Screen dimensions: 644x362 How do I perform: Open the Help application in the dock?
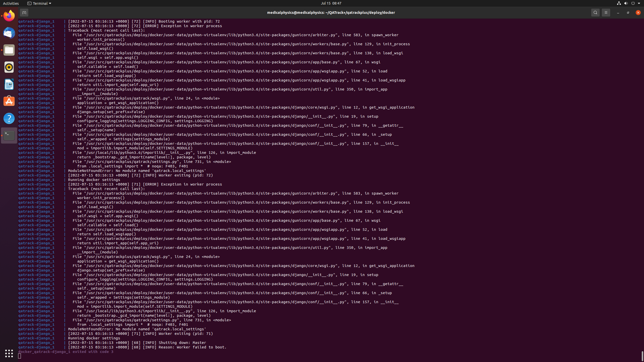[9, 118]
